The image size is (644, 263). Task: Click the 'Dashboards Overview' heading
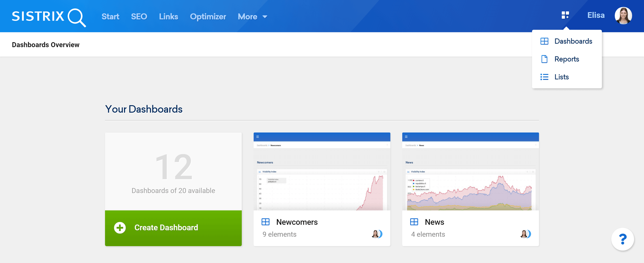46,45
